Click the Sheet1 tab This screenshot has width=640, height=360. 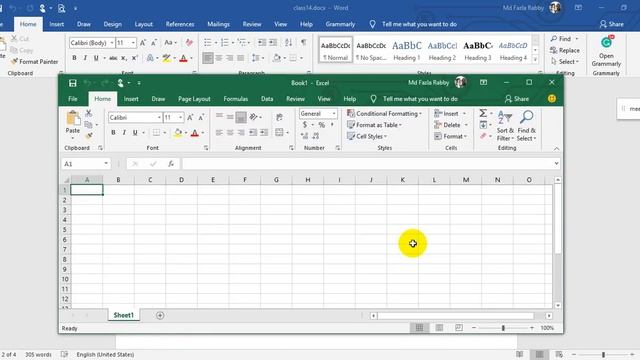124,315
